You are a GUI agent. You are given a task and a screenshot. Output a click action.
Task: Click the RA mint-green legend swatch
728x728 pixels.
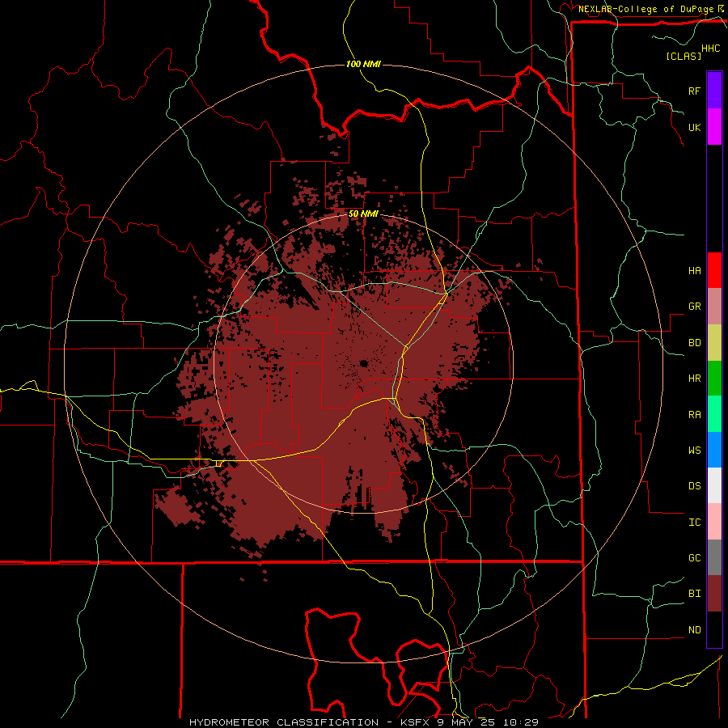coord(714,413)
